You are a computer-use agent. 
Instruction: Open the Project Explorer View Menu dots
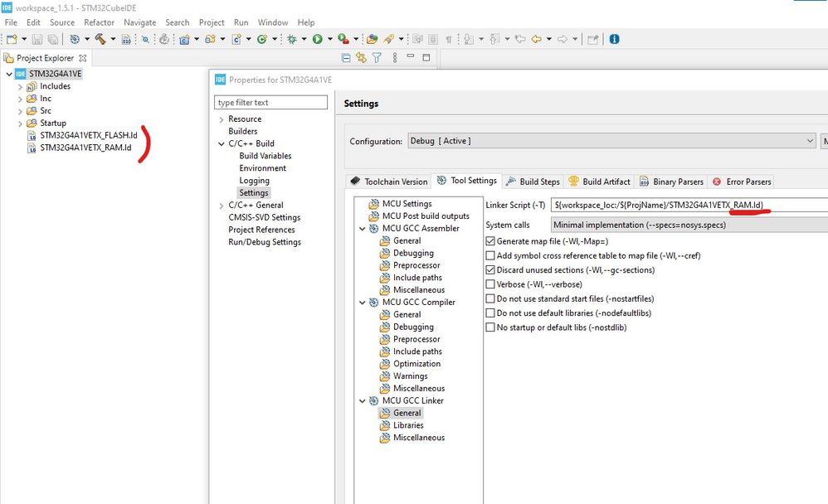pos(394,57)
